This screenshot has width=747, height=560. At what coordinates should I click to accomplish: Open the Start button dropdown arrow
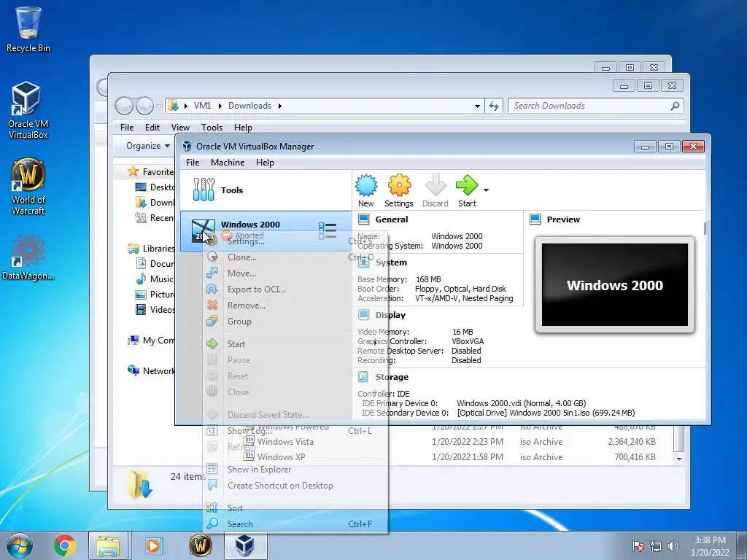coord(486,190)
